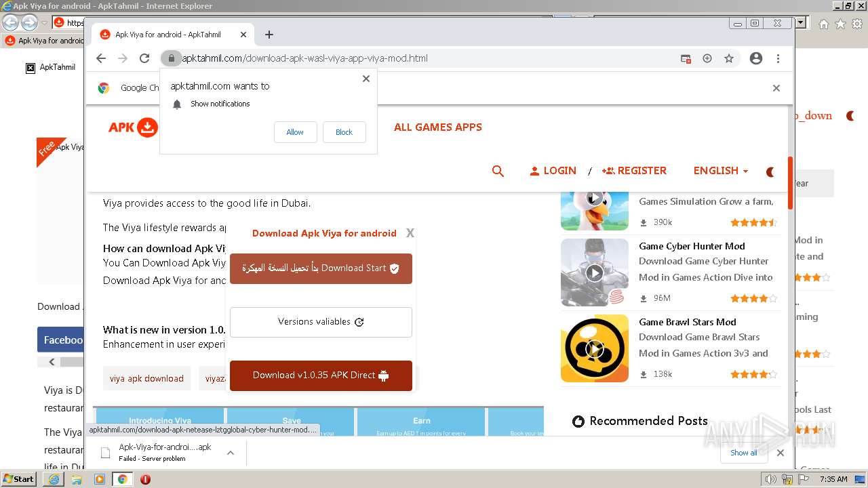Open the pop-up blocked indicator icon
The width and height of the screenshot is (868, 488).
click(686, 59)
